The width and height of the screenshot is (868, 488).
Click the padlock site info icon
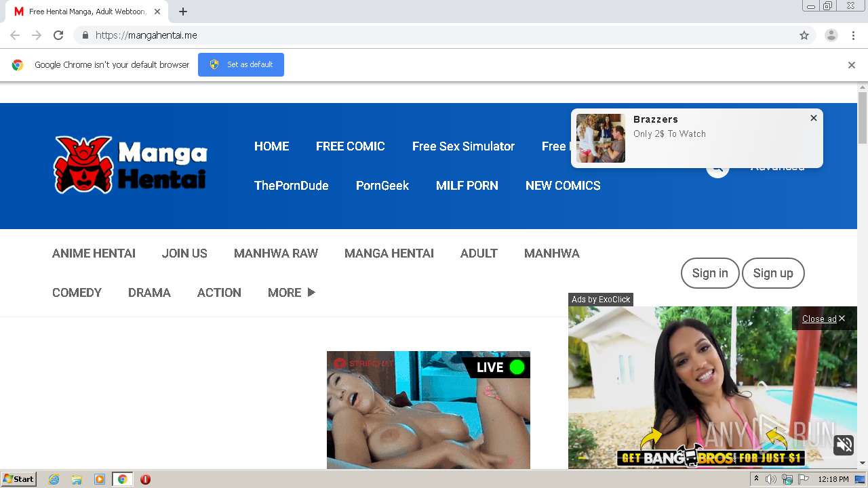click(x=85, y=35)
